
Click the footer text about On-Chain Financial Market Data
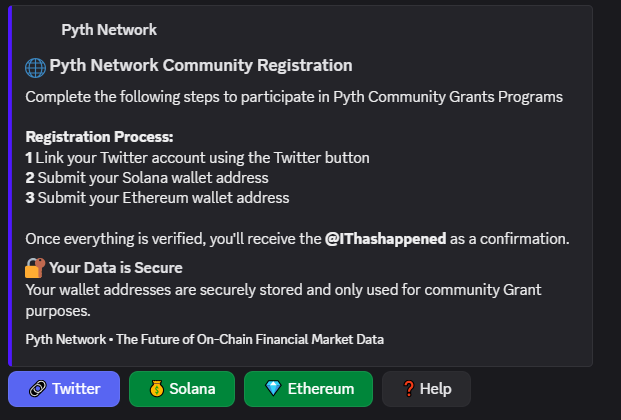click(x=204, y=339)
